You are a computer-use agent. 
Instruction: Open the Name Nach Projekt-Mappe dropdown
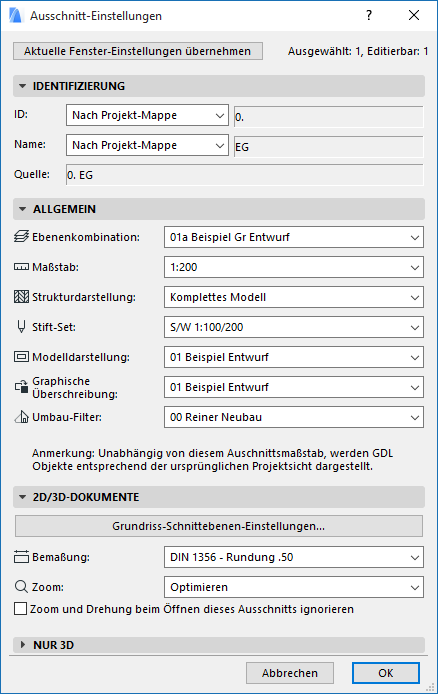pyautogui.click(x=147, y=146)
